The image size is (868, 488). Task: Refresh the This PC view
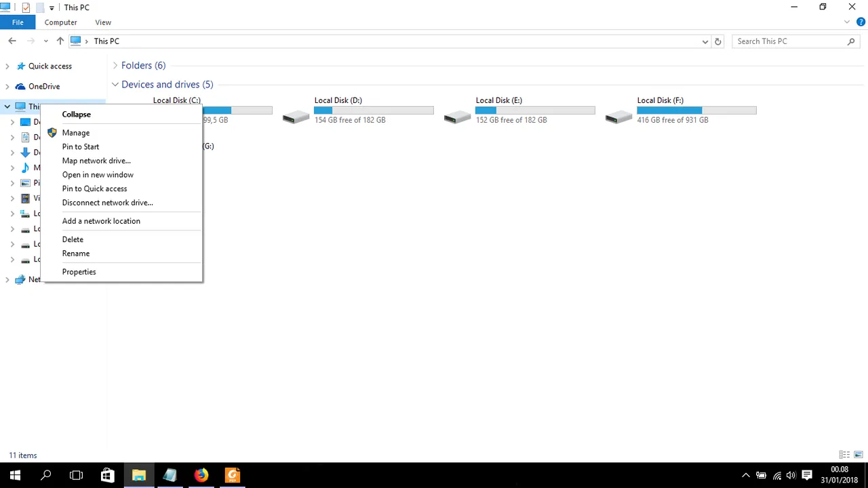[x=717, y=41]
